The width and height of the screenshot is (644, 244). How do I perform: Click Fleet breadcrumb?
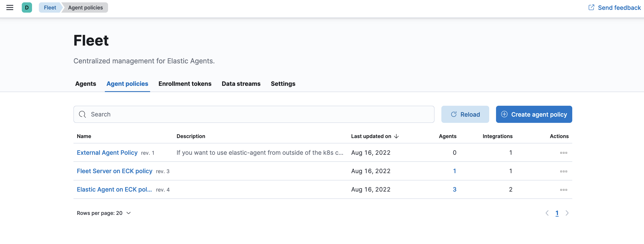coord(50,7)
